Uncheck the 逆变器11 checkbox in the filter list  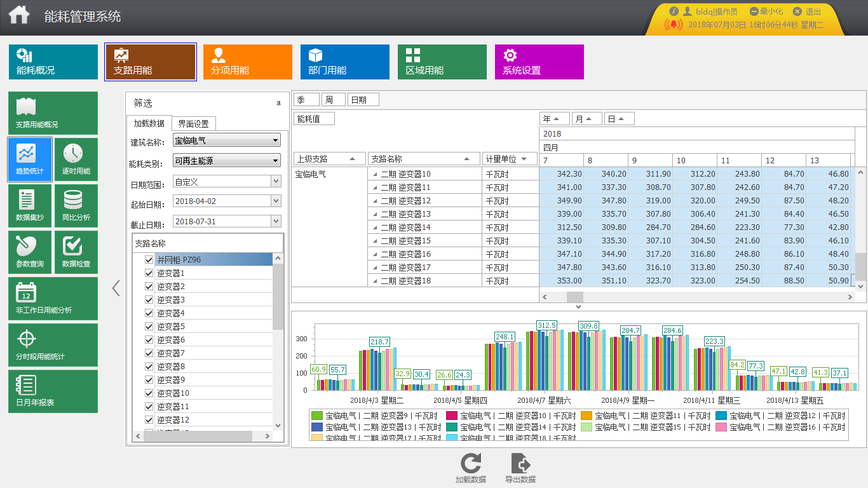(149, 406)
